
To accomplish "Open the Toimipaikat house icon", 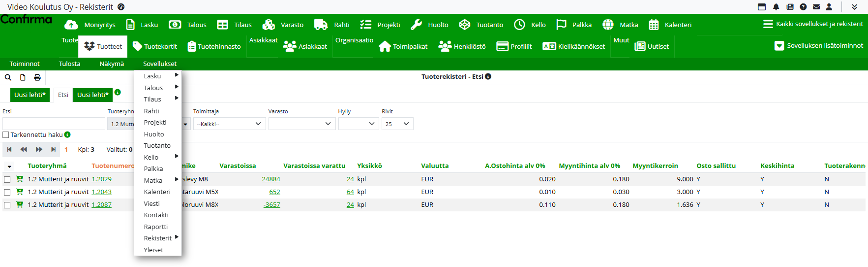I will pyautogui.click(x=385, y=46).
